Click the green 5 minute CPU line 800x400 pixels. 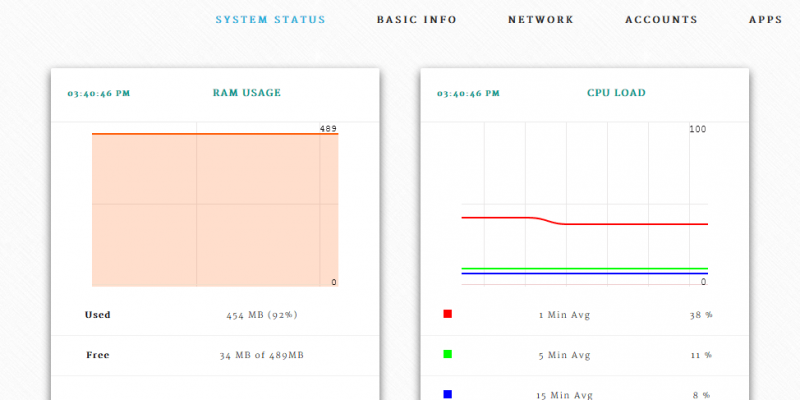pos(585,268)
